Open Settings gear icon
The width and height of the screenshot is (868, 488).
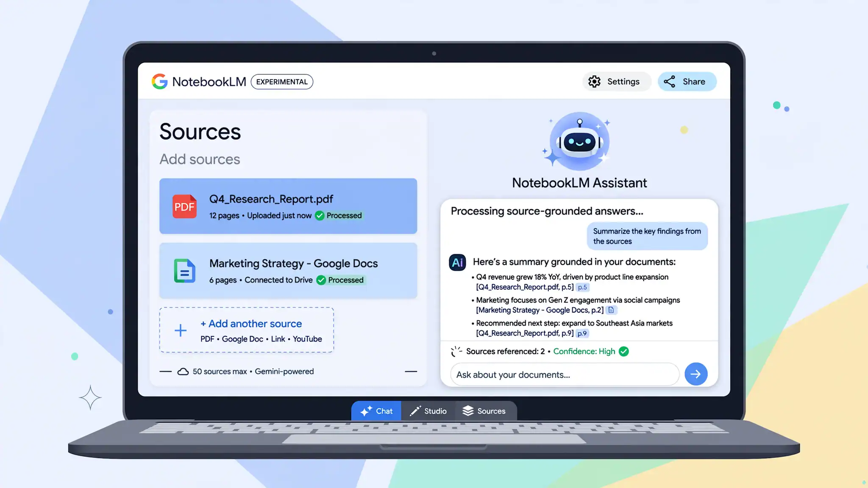(594, 81)
